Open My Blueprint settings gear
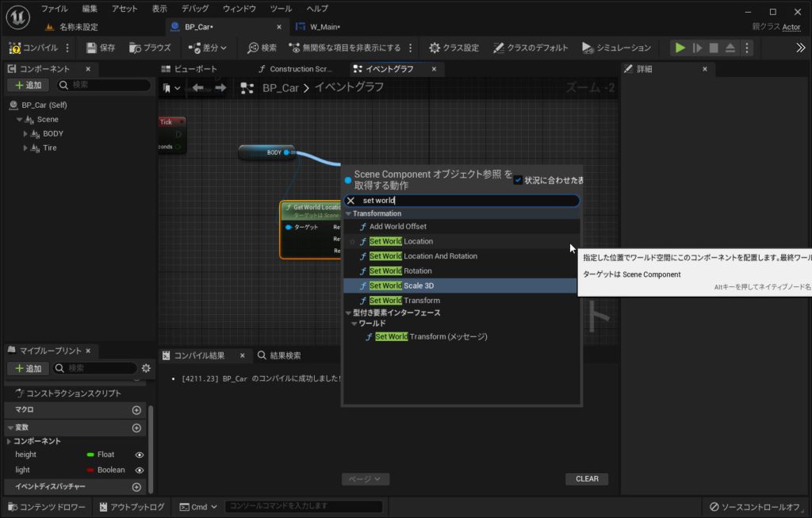Image resolution: width=812 pixels, height=518 pixels. (x=146, y=368)
